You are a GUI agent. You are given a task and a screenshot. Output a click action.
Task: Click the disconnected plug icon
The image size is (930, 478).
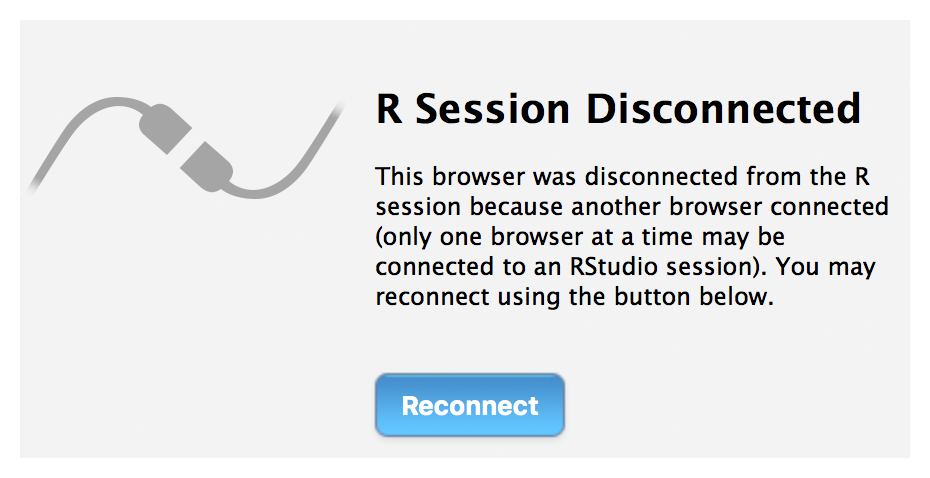coord(186,147)
